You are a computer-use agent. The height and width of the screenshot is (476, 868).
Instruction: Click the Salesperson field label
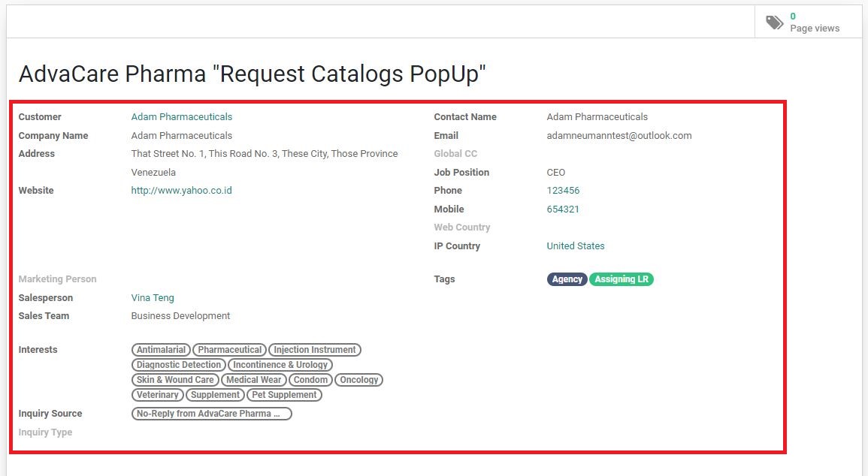pyautogui.click(x=45, y=297)
